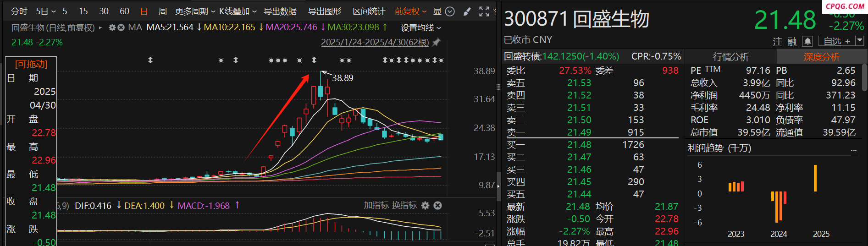Open MACD indicator settings gear

coord(425,205)
